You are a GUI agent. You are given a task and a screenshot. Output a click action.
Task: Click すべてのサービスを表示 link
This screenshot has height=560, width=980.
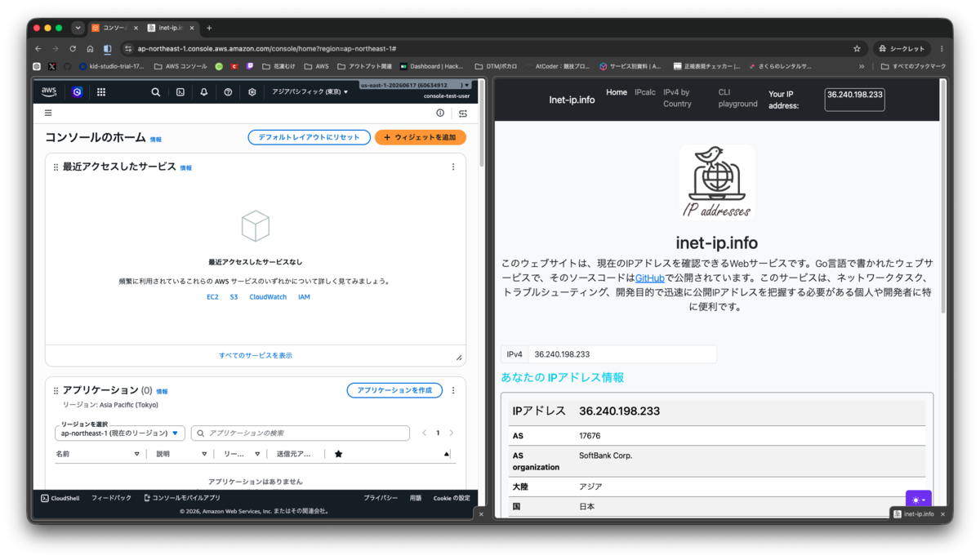pyautogui.click(x=256, y=355)
